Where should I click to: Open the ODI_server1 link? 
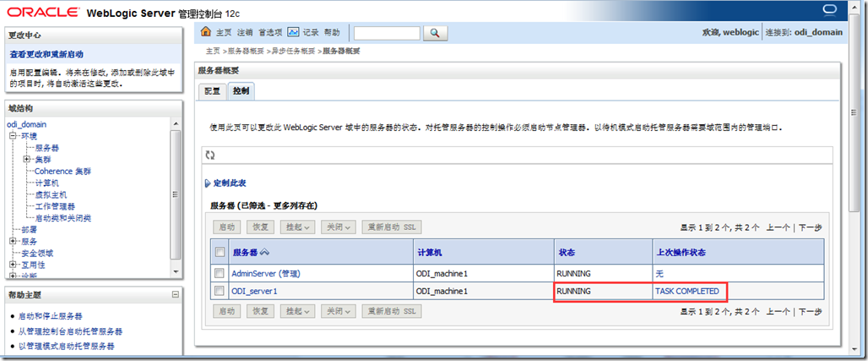254,291
